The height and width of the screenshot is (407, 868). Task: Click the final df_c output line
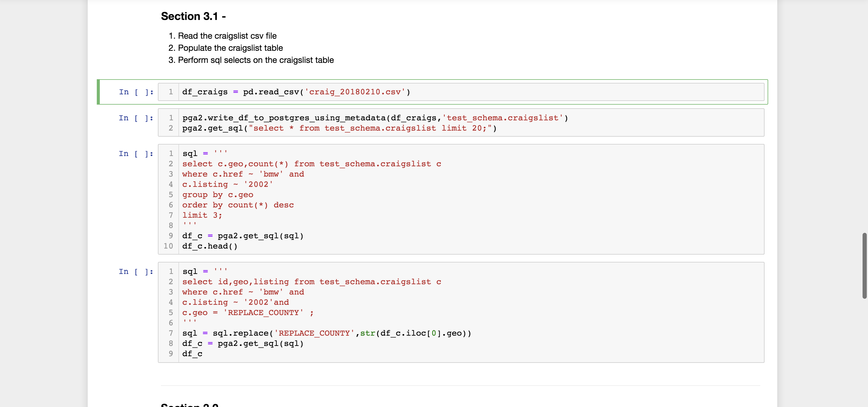(x=192, y=354)
